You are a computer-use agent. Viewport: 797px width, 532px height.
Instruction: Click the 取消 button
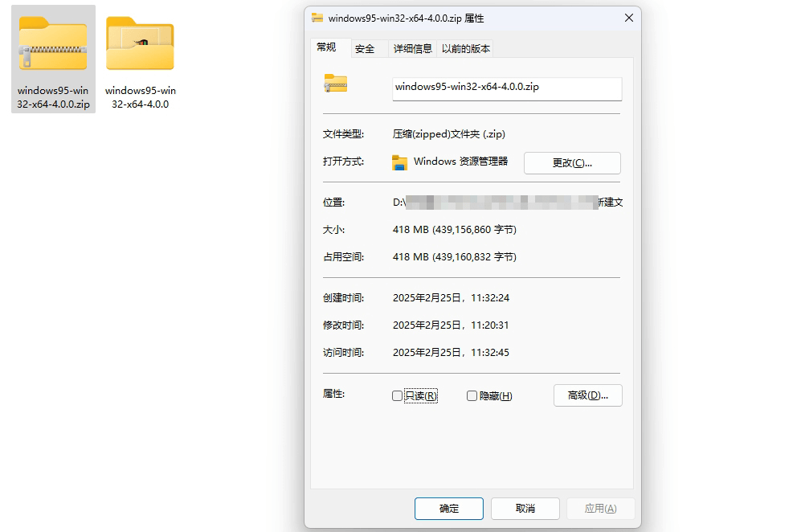(526, 508)
